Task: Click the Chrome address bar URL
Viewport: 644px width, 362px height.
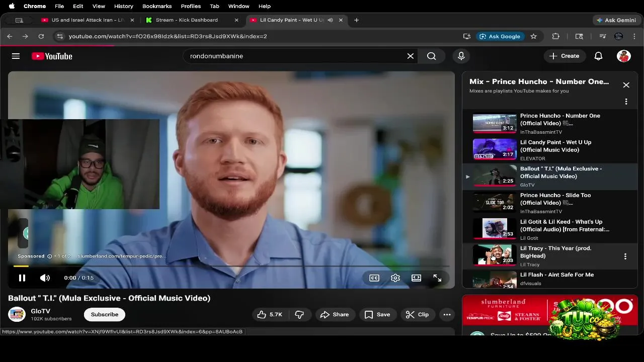Action: tap(168, 36)
